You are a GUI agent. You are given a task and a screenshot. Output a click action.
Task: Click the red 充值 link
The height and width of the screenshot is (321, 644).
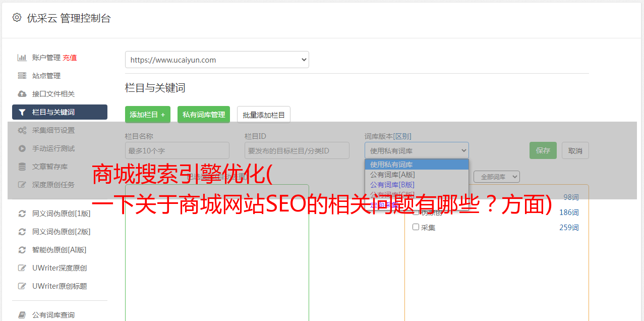point(70,58)
